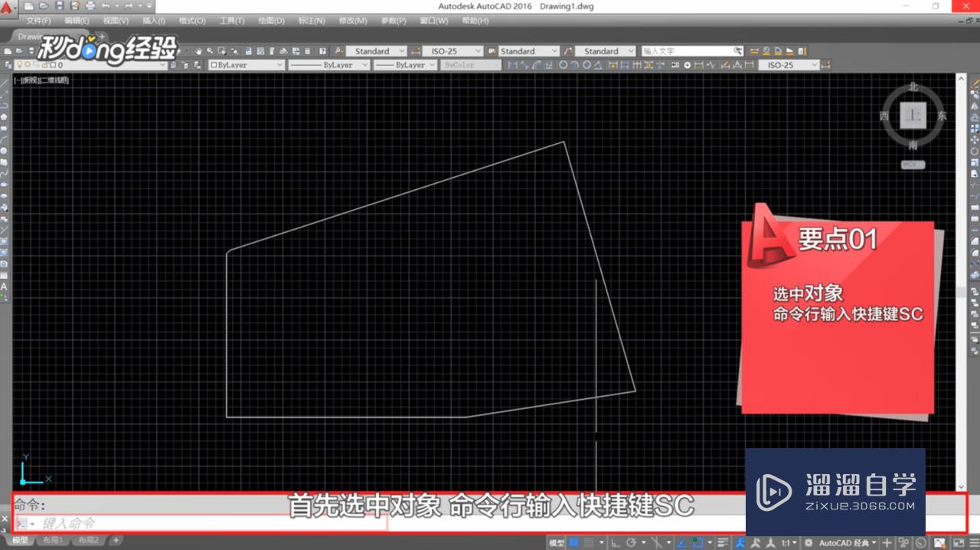Open the 帮助(H) menu

tap(475, 21)
